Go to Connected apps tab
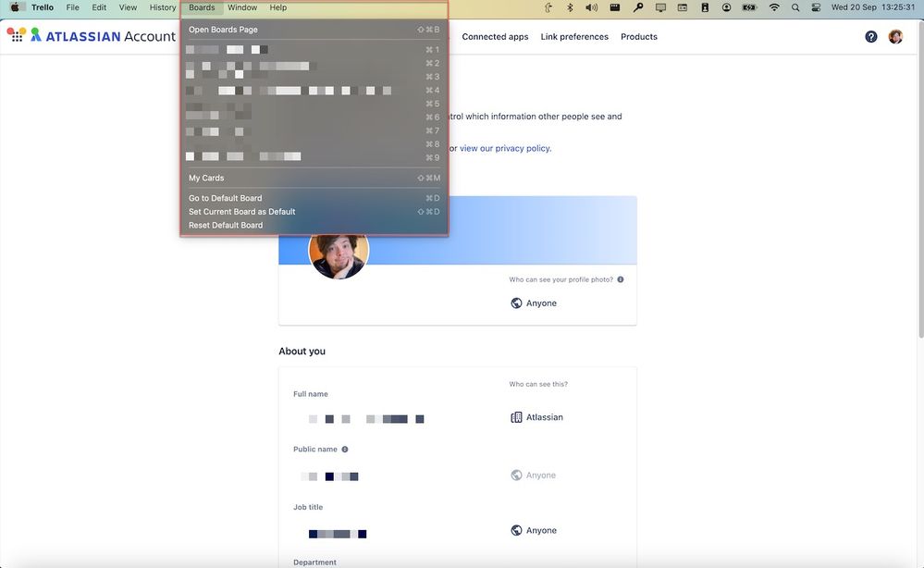 click(495, 36)
